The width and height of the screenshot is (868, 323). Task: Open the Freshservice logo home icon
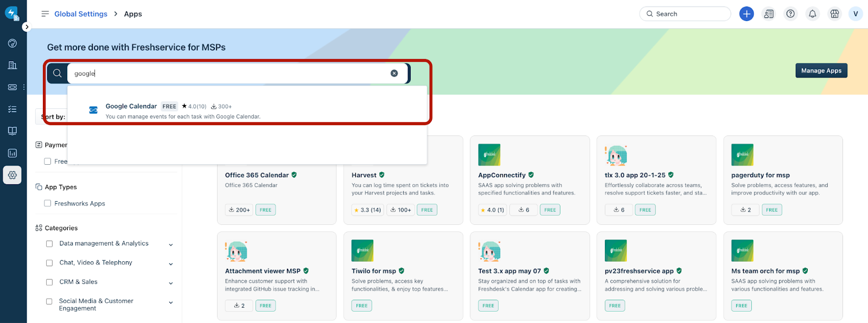[x=12, y=13]
